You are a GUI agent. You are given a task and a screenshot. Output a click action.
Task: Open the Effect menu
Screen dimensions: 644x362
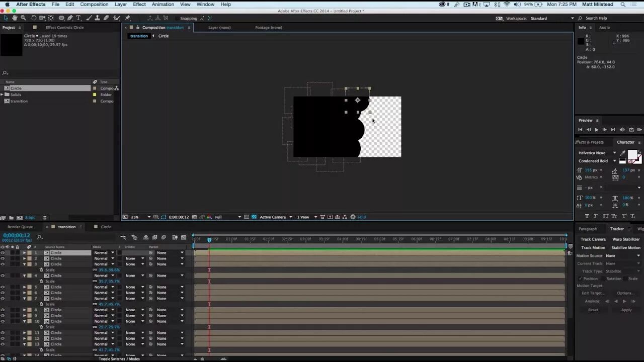coord(139,4)
